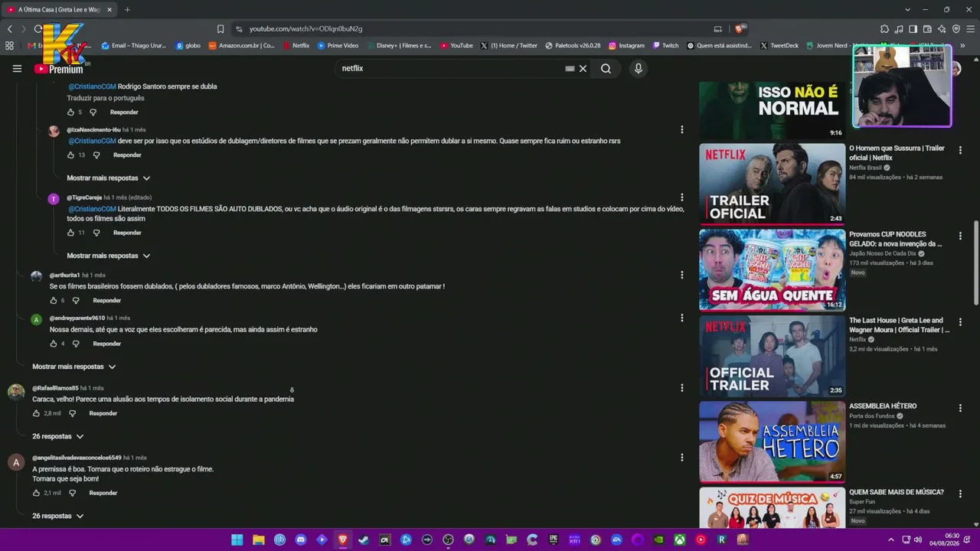The image size is (980, 551).
Task: Open options menu for andreyparente9610's comment
Action: 681,318
